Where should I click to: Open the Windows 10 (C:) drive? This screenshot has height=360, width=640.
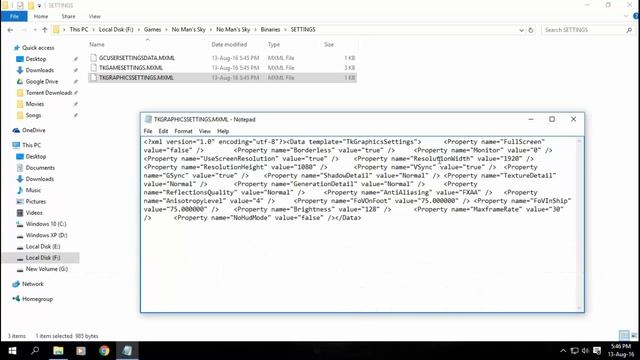pyautogui.click(x=46, y=224)
